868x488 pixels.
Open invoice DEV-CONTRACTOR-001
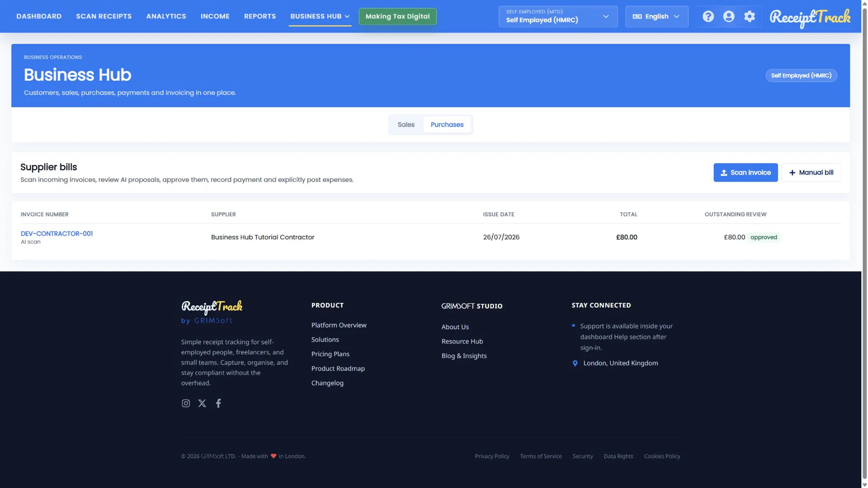click(57, 234)
